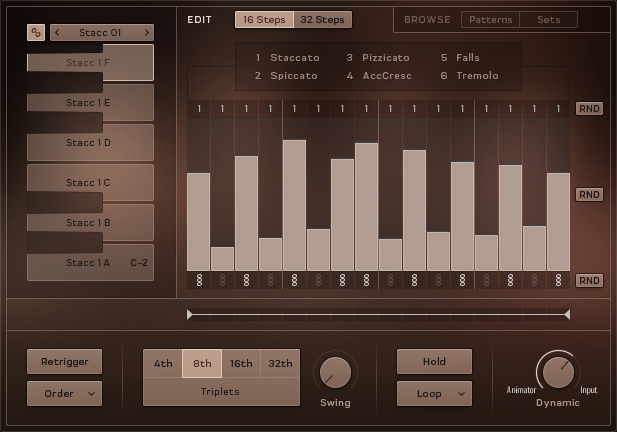617x432 pixels.
Task: Randomize articulations with the top RND button
Action: click(589, 109)
